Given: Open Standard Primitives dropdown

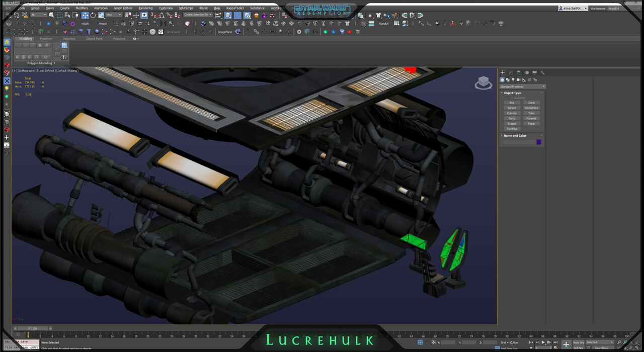Looking at the screenshot, I should (522, 86).
